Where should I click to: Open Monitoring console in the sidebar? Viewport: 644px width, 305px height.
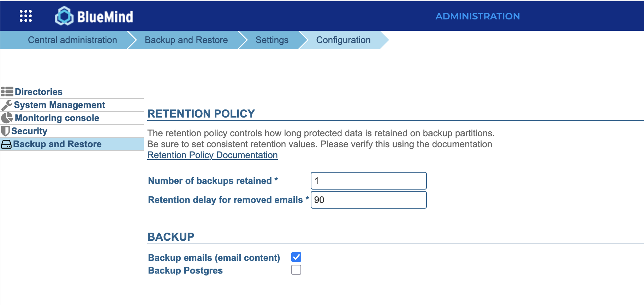coord(57,118)
